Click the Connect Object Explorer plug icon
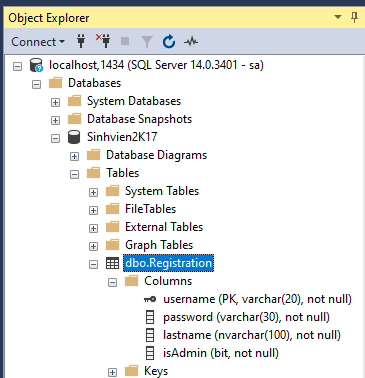This screenshot has width=365, height=378. pyautogui.click(x=81, y=41)
